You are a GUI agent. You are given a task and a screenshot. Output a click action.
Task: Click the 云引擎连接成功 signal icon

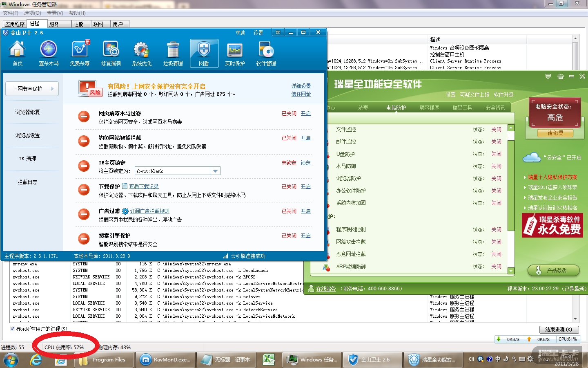click(x=226, y=256)
